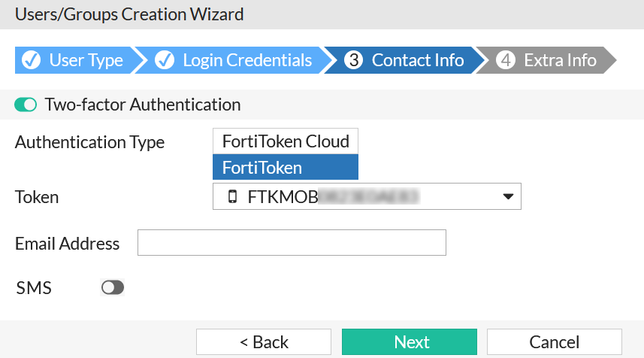Select FortiToken authentication type
Screen dimensions: 644x358
(x=286, y=168)
